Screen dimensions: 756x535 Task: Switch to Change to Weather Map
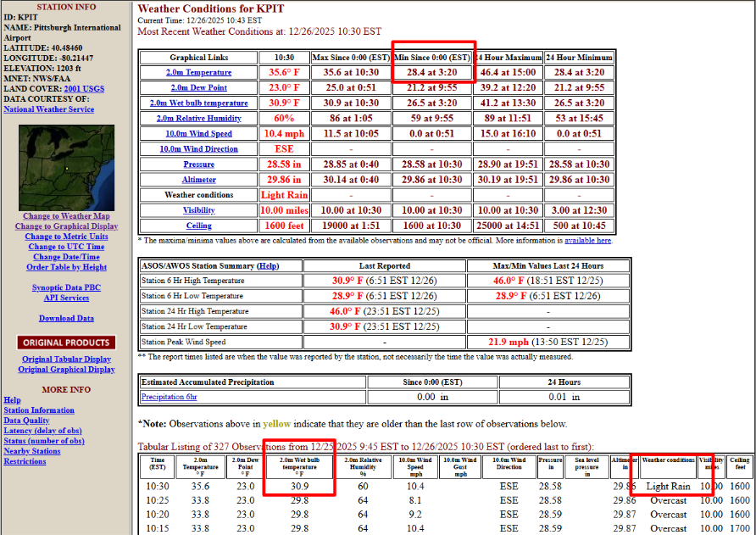pyautogui.click(x=67, y=216)
